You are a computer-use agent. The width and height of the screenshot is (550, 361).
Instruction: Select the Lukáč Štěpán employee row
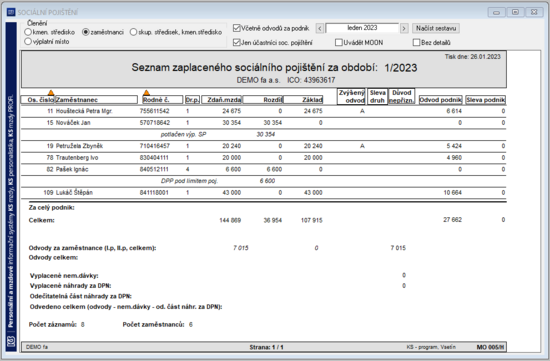click(x=263, y=193)
